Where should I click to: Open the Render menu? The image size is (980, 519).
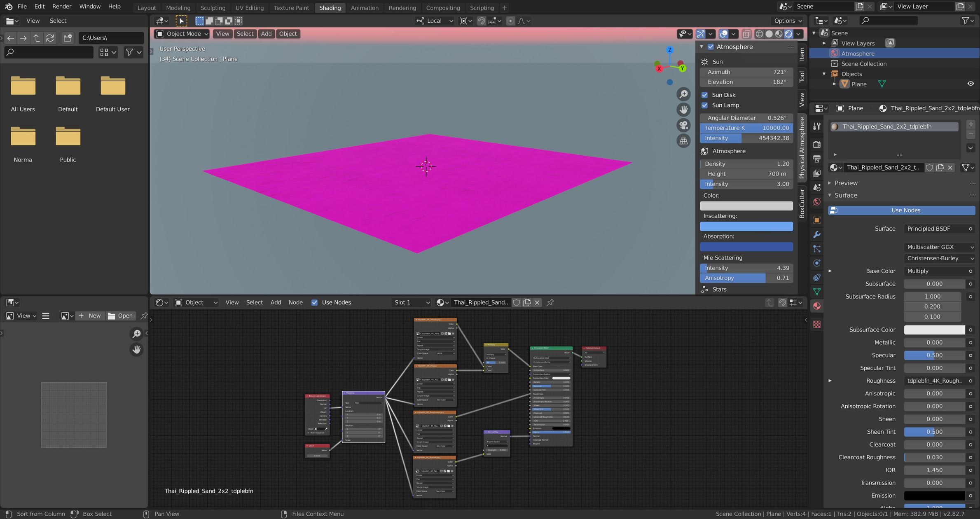[x=62, y=7]
